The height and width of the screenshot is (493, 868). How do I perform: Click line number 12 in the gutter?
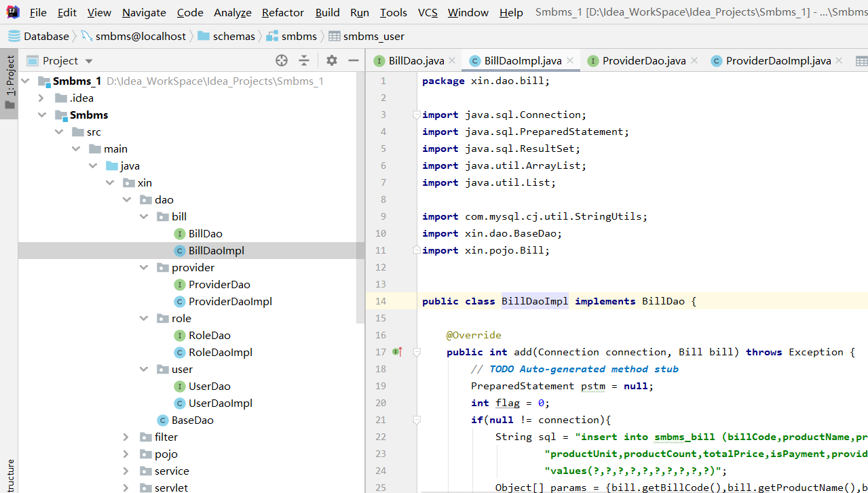pyautogui.click(x=380, y=267)
